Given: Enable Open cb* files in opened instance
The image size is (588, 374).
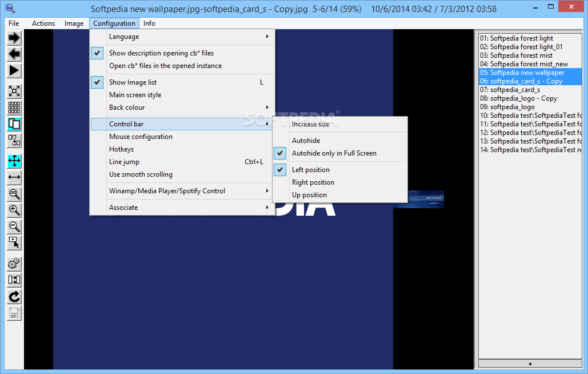Looking at the screenshot, I should tap(182, 66).
